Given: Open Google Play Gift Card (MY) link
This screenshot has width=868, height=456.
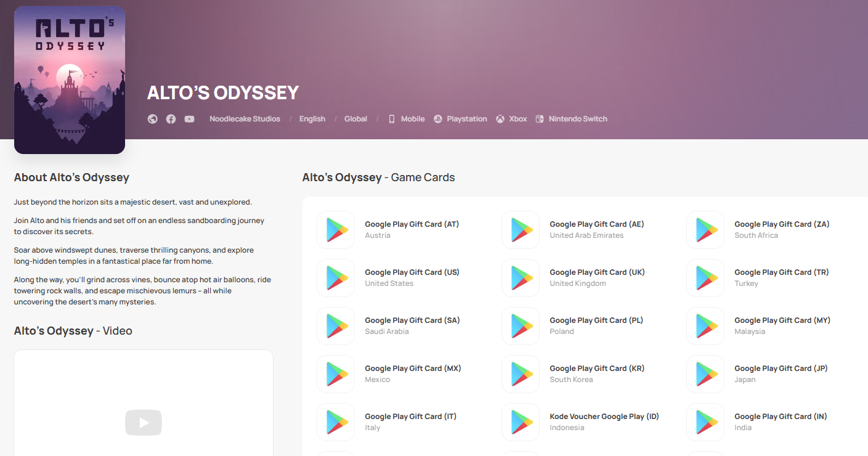Looking at the screenshot, I should click(782, 320).
